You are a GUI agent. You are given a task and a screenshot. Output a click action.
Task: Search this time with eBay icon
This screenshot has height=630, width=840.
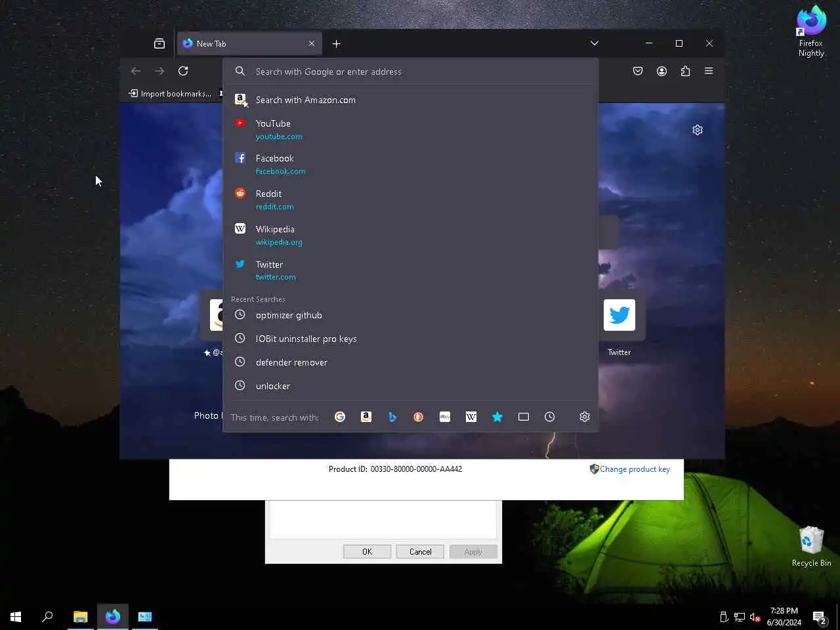click(x=445, y=417)
